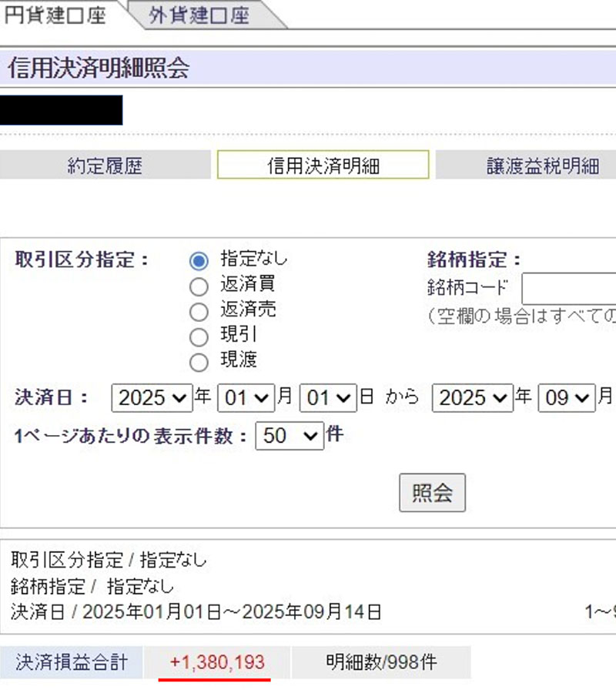Open the start day dropdown for 決済日
Screen dimensions: 616x693
328,398
